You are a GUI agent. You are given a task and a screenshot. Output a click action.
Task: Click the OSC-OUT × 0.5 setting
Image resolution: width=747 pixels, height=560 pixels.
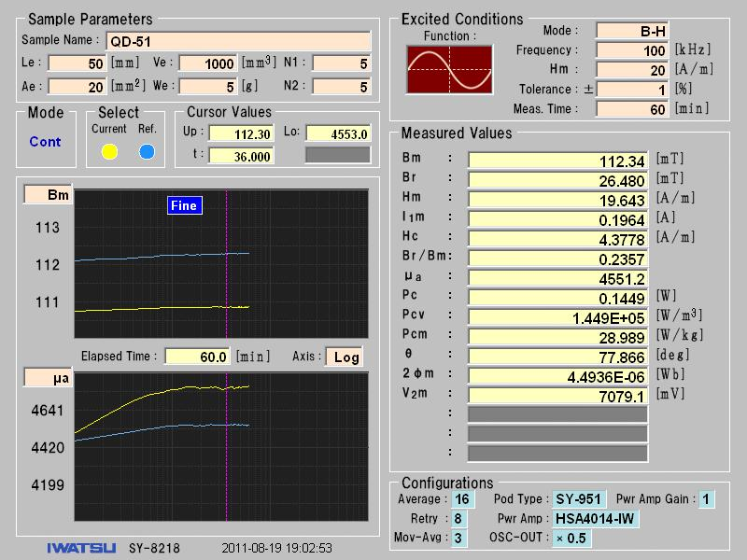click(570, 539)
